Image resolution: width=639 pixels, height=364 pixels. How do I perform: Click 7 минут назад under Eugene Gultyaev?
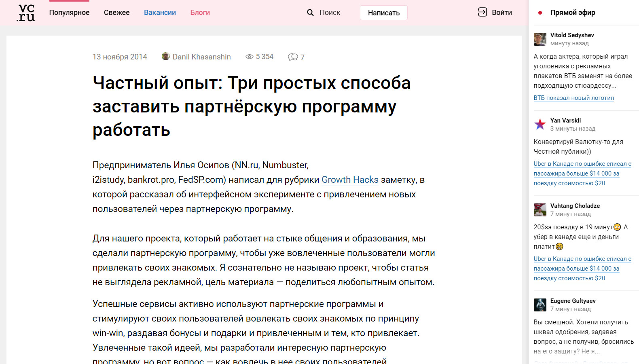pos(570,309)
